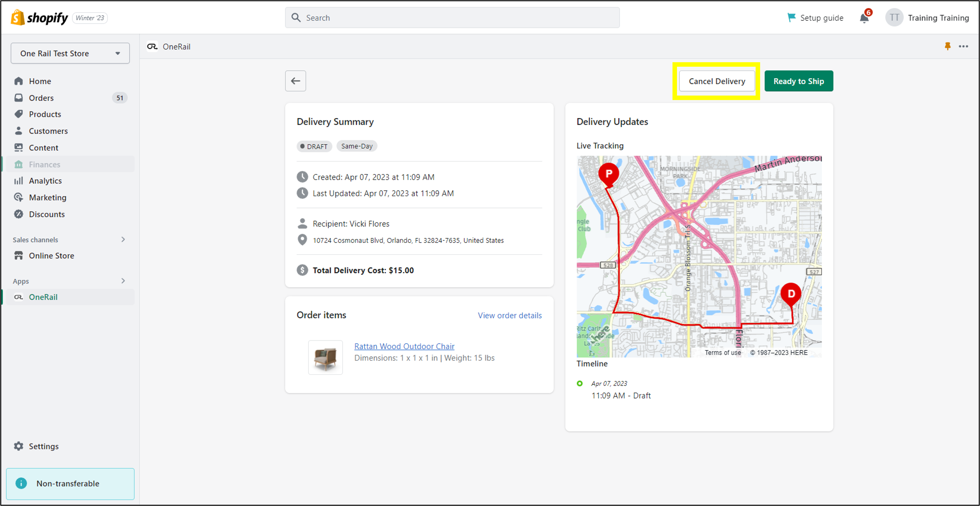Open the notifications bell
Image resolution: width=980 pixels, height=506 pixels.
pyautogui.click(x=864, y=18)
